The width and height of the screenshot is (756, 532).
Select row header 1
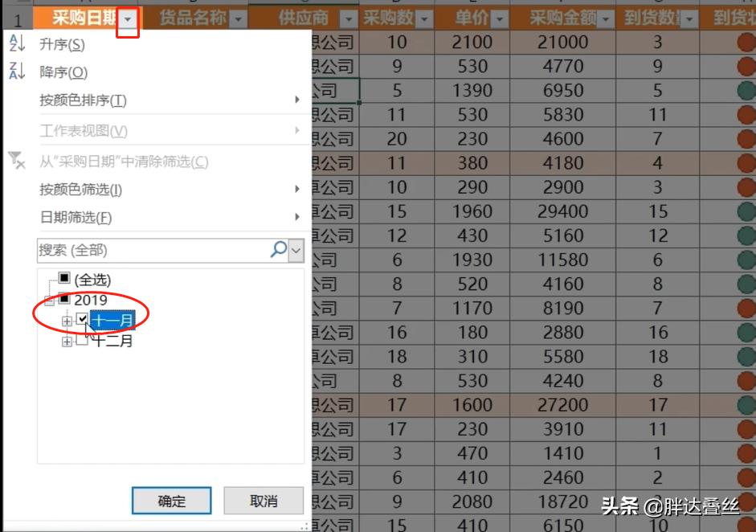pyautogui.click(x=18, y=19)
